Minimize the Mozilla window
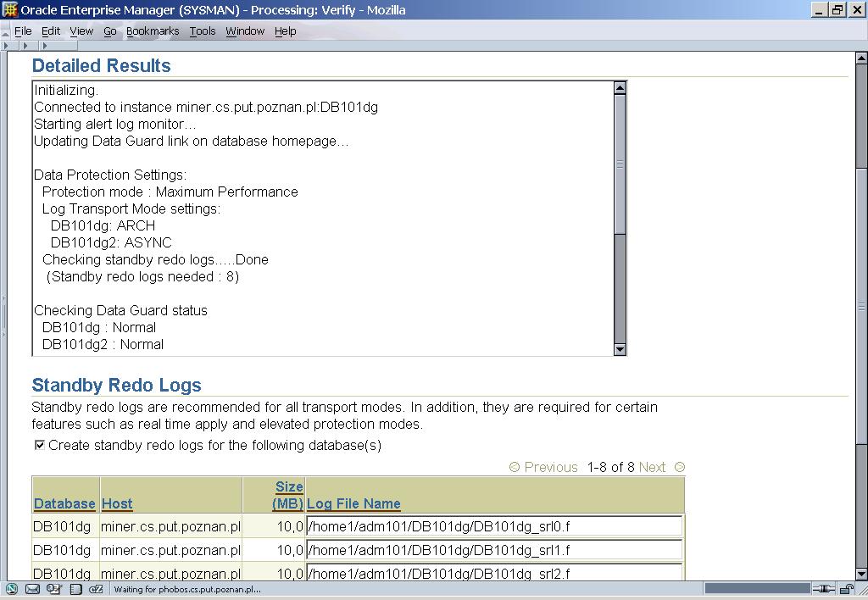This screenshot has height=600, width=868. (x=820, y=9)
